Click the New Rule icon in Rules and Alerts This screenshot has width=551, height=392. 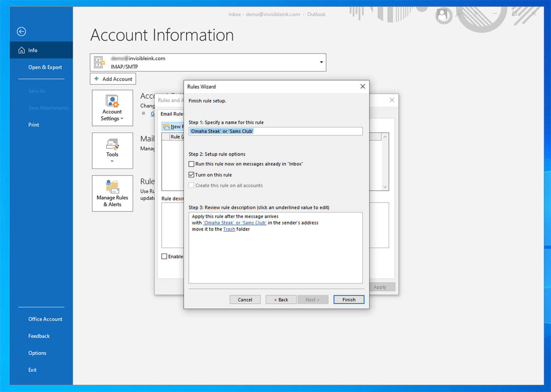[x=166, y=127]
